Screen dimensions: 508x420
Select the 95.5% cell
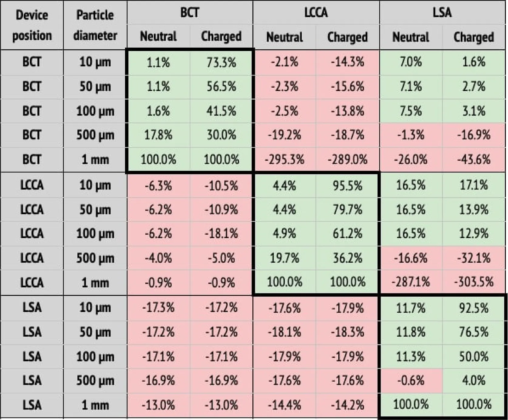347,185
